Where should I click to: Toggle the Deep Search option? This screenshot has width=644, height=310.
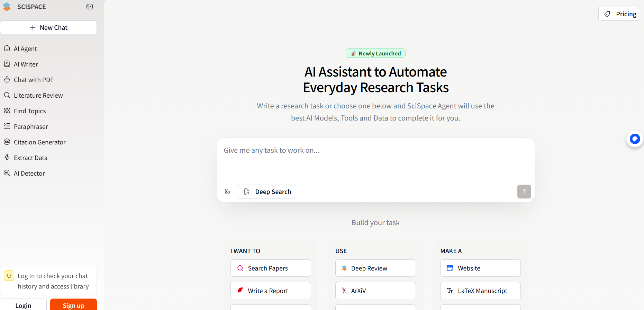point(266,192)
